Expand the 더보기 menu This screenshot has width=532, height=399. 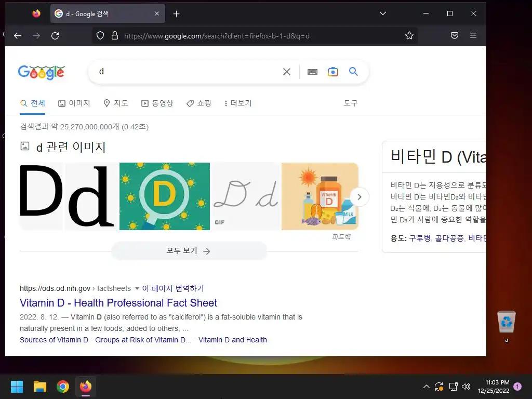click(238, 103)
